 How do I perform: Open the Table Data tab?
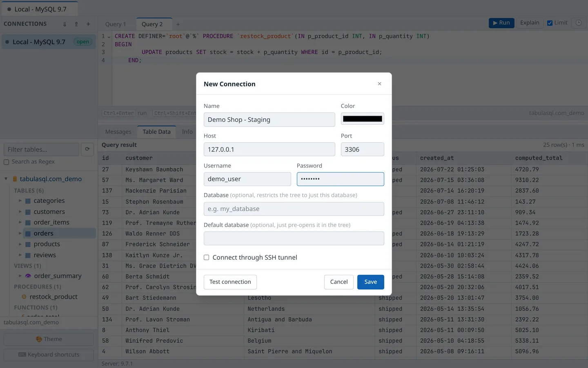[156, 132]
